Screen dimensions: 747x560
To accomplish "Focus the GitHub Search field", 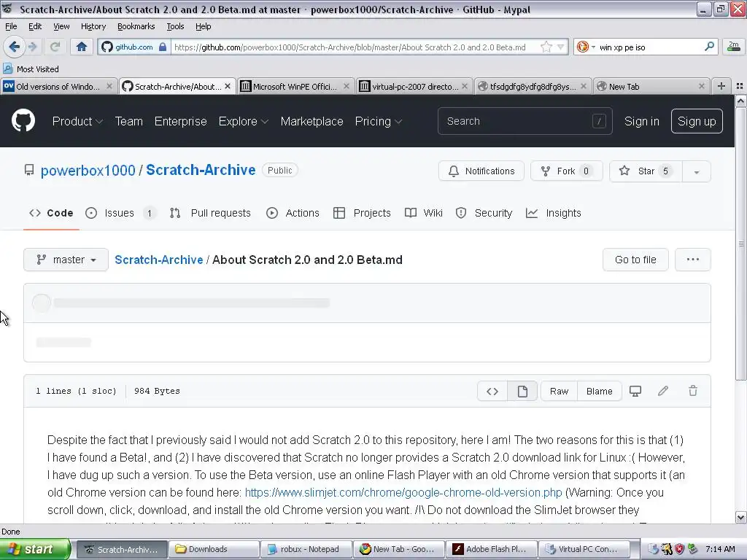I will click(x=525, y=121).
